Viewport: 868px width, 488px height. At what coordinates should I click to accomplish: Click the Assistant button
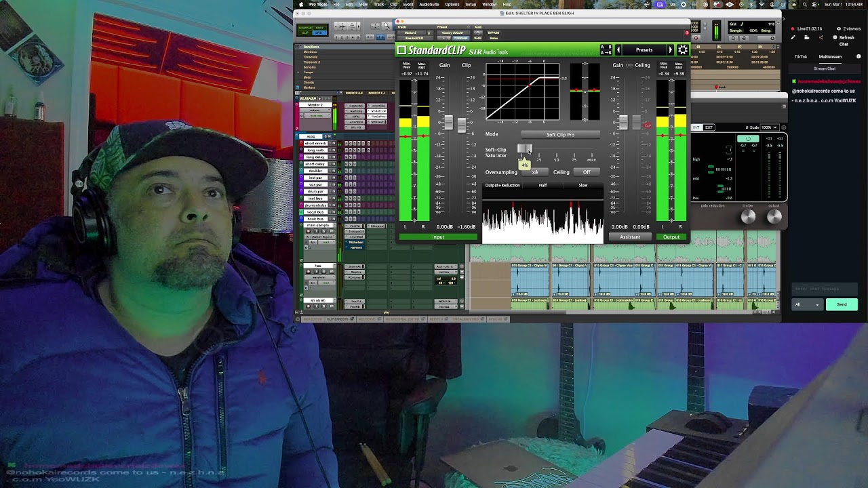pyautogui.click(x=630, y=237)
